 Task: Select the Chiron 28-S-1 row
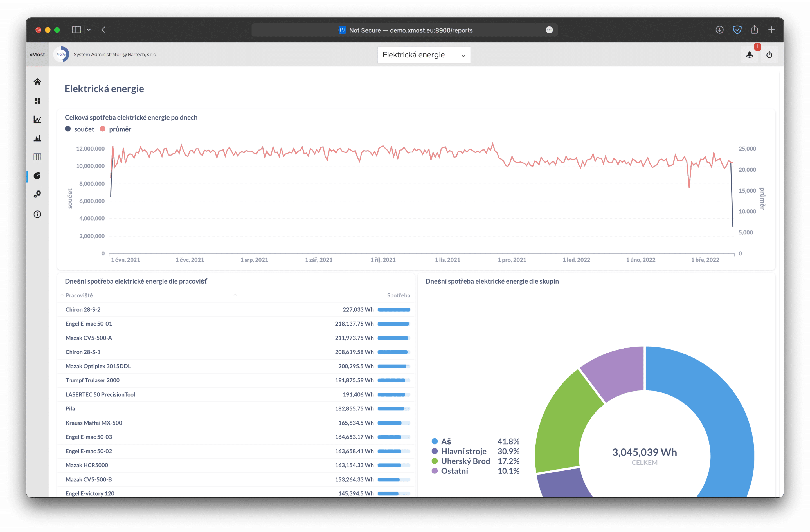pyautogui.click(x=235, y=352)
